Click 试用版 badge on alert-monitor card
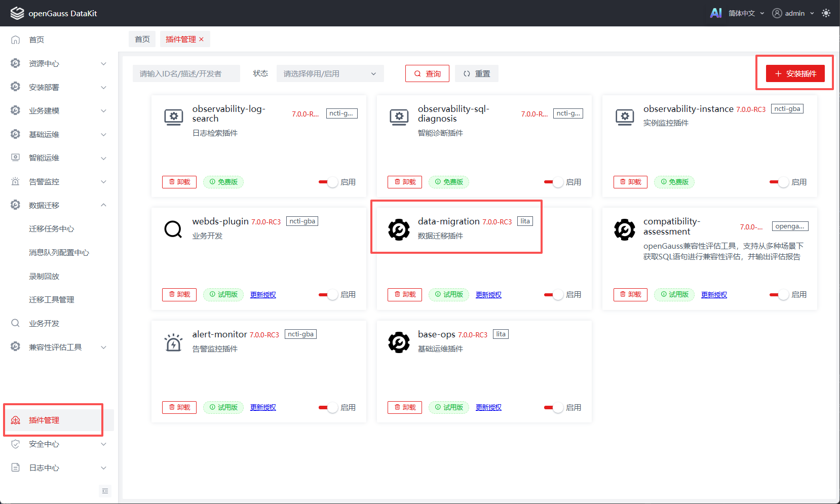 point(223,408)
